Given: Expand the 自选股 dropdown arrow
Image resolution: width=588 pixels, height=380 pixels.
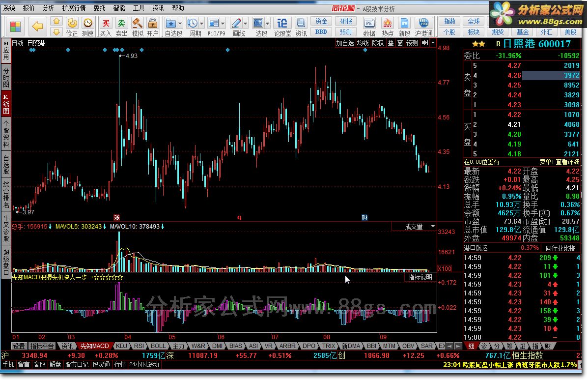Looking at the screenshot, I should click(180, 24).
